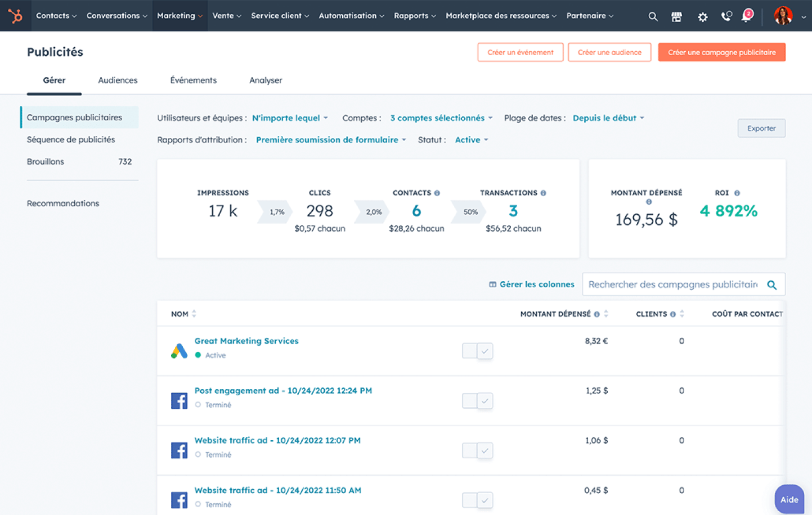Click the phone calling icon
The image size is (812, 515).
click(726, 16)
